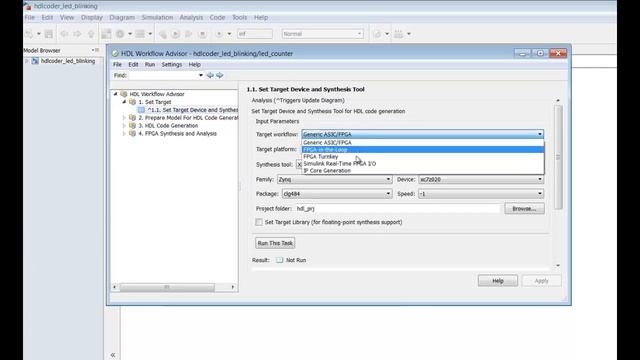
Task: Click the Model Advisor check icon
Action: click(x=377, y=34)
